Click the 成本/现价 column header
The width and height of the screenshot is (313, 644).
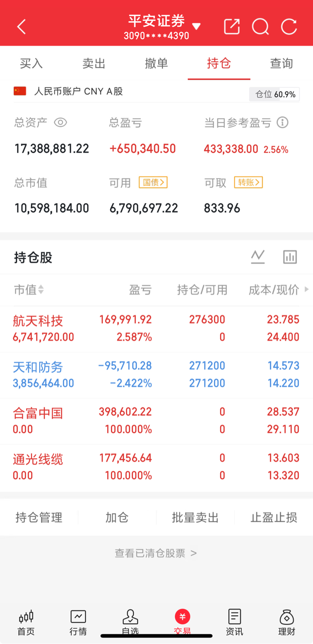click(274, 290)
